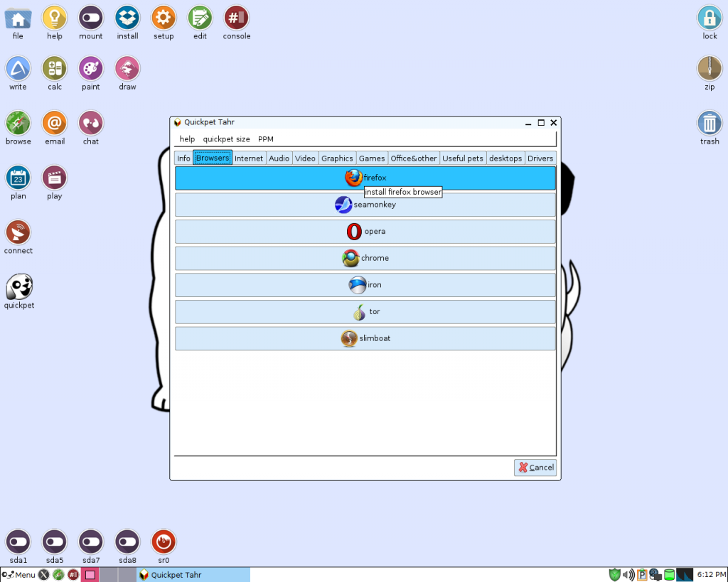
Task: Open the Drivers tab
Action: 540,158
